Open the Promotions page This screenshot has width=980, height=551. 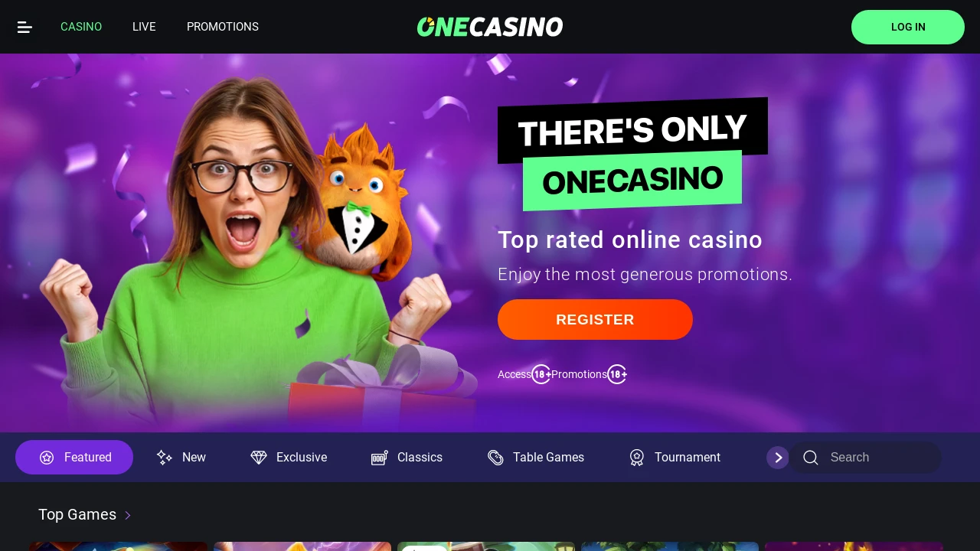click(x=223, y=27)
